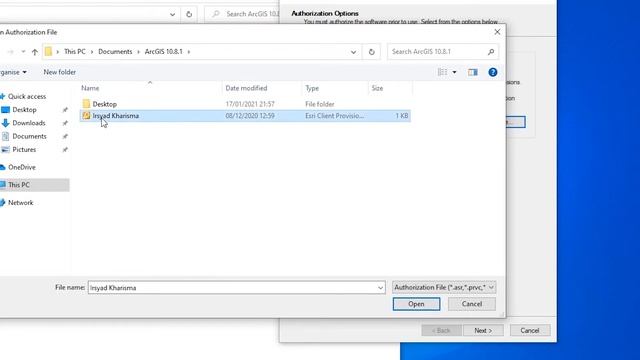Sort by the Type column header

pyautogui.click(x=335, y=88)
